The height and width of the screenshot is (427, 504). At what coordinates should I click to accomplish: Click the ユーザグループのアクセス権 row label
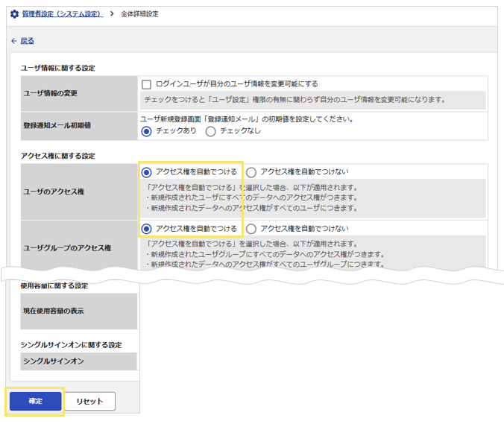(67, 248)
